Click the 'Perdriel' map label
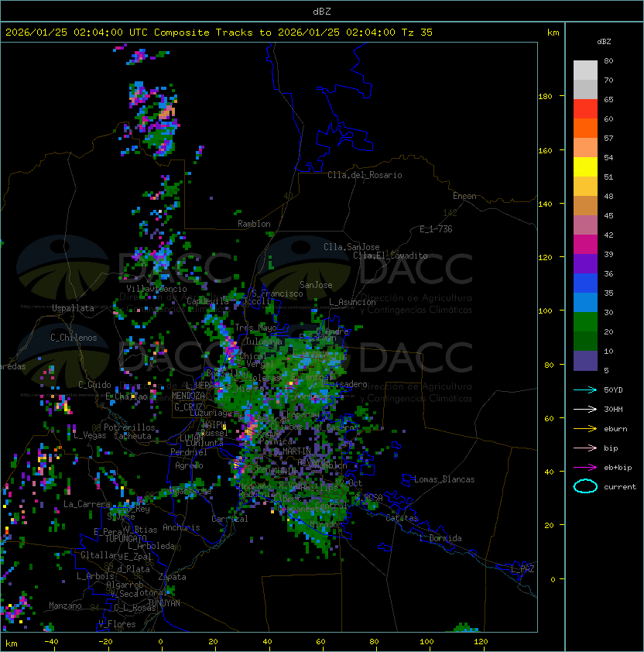 coord(189,452)
